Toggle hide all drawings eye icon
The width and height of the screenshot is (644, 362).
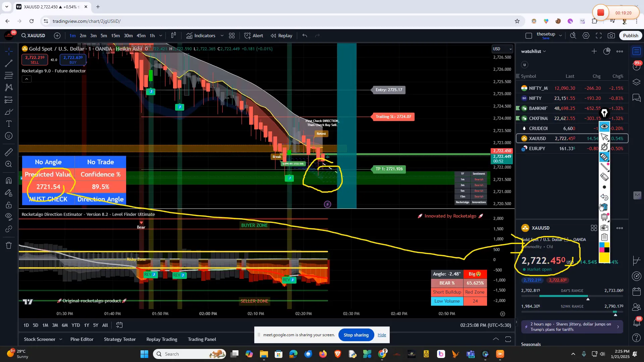click(x=9, y=217)
